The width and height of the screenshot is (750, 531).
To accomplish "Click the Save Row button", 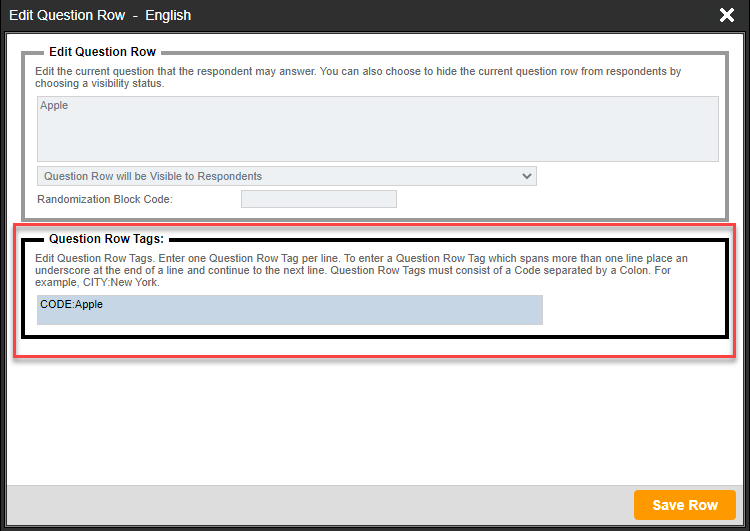I will pyautogui.click(x=684, y=505).
